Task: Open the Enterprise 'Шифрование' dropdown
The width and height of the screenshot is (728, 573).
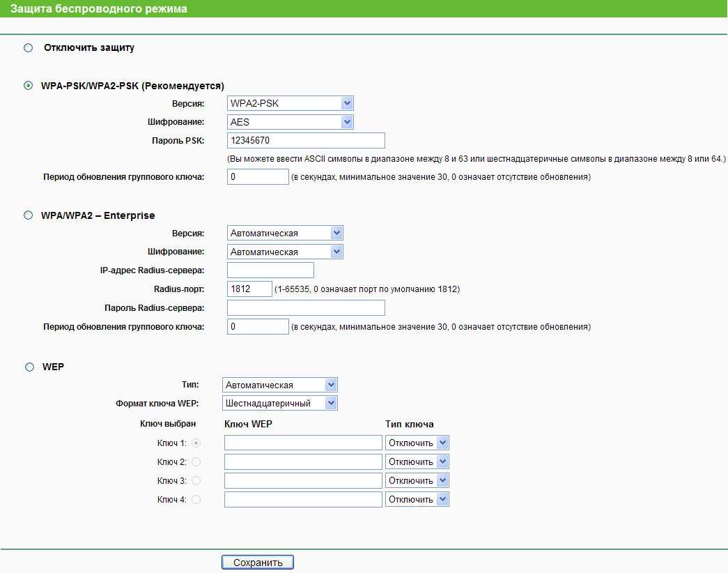Action: tap(285, 252)
